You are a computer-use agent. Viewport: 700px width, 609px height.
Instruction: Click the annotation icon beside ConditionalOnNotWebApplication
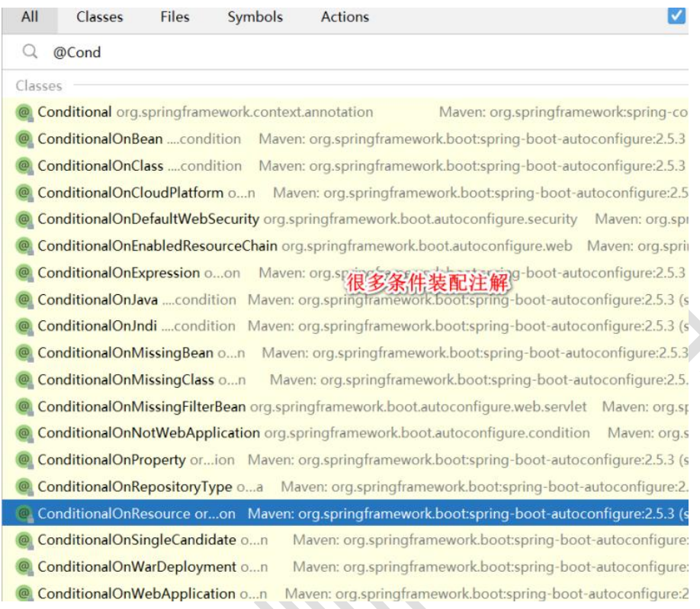pos(24,433)
